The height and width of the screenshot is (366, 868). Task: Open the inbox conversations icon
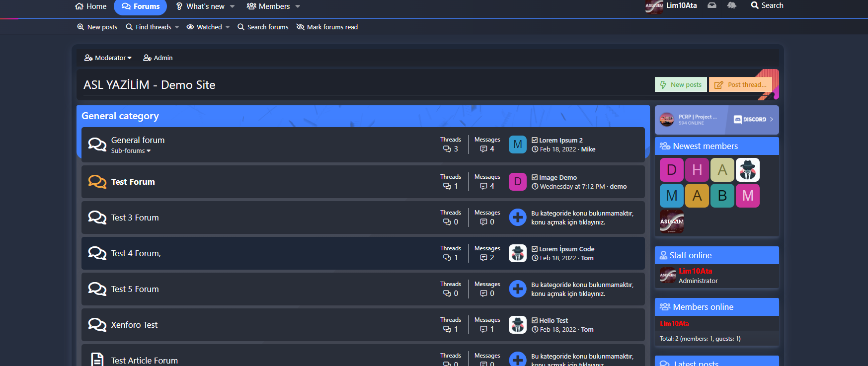pyautogui.click(x=712, y=5)
